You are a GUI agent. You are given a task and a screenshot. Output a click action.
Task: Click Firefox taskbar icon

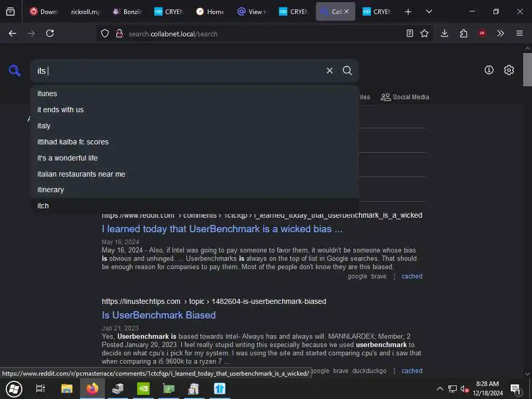92,389
